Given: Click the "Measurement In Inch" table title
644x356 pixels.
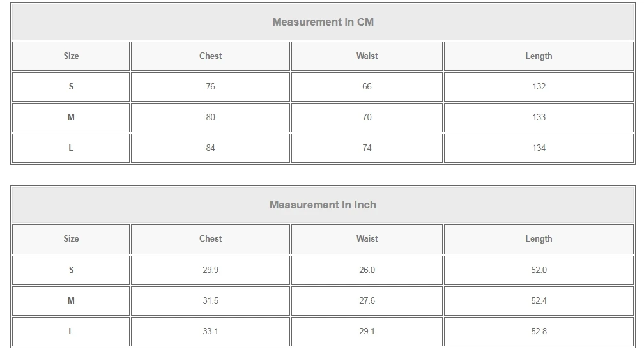Looking at the screenshot, I should (323, 205).
